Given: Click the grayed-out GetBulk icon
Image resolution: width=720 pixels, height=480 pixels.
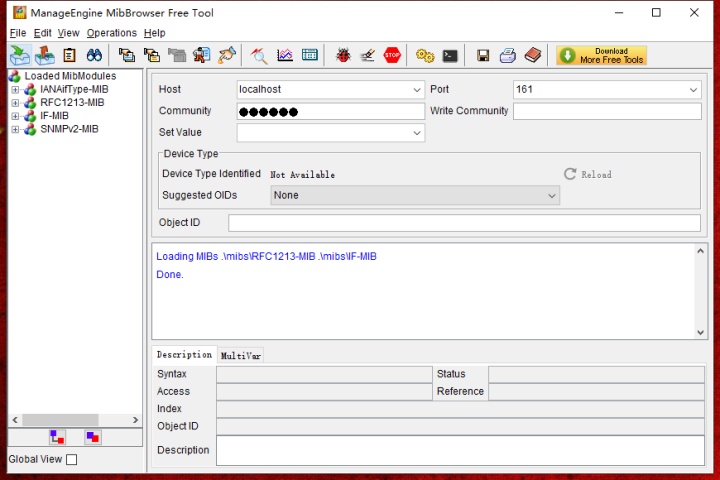Looking at the screenshot, I should [177, 56].
